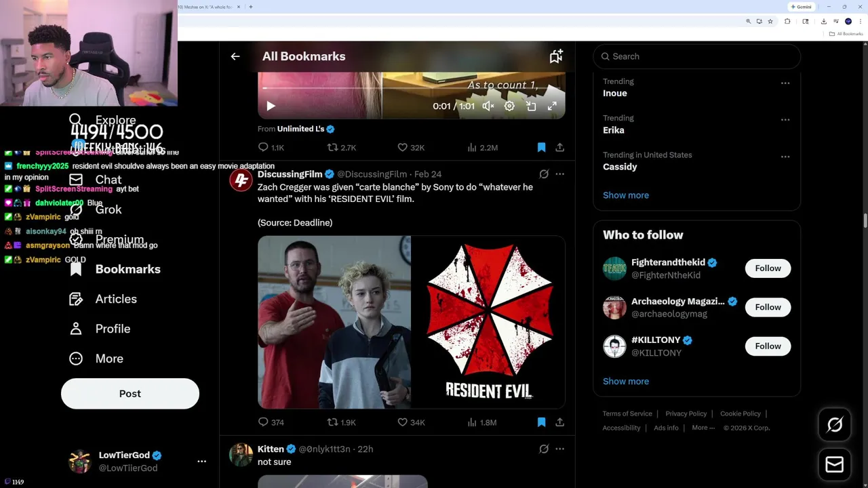Go back using the All Bookmarks arrow
868x488 pixels.
tap(235, 56)
